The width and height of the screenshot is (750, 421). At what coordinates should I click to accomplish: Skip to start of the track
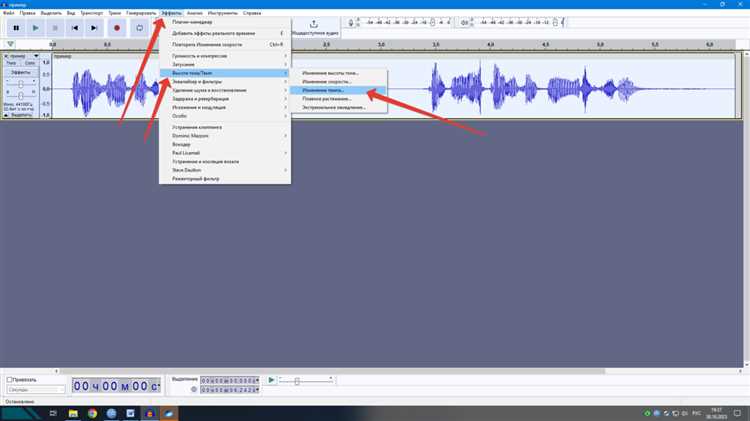(x=75, y=28)
